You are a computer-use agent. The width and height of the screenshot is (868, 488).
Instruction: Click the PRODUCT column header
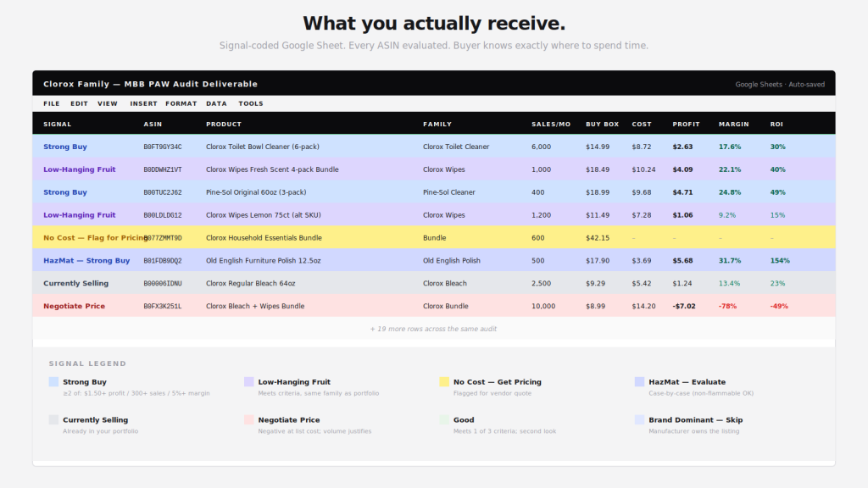point(224,124)
